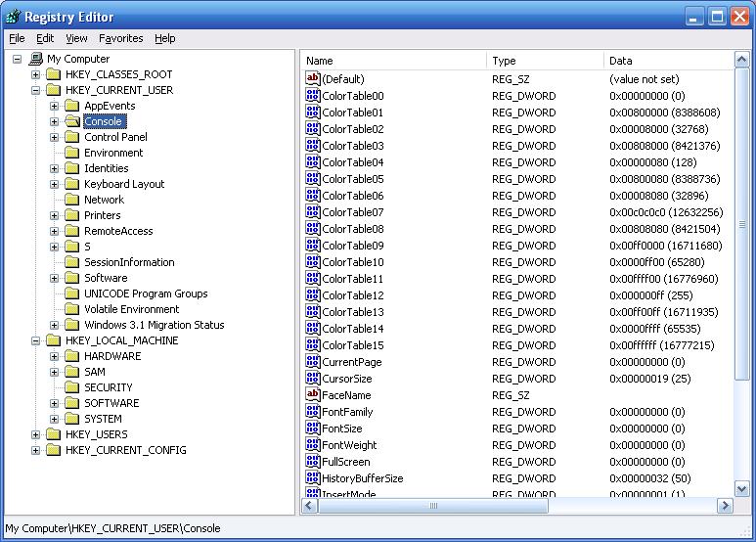This screenshot has height=542, width=756.
Task: Click the Data column header
Action: [668, 61]
